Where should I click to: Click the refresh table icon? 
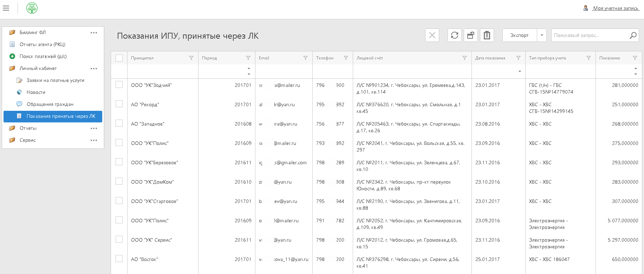454,35
